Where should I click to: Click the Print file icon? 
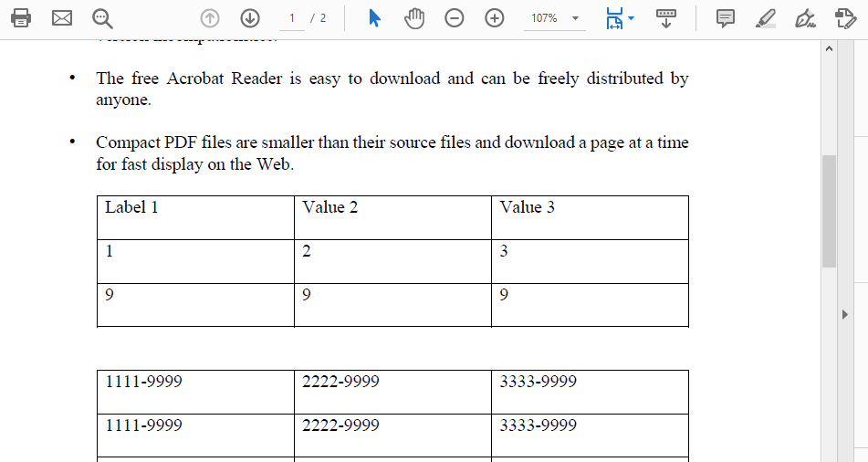click(x=21, y=18)
